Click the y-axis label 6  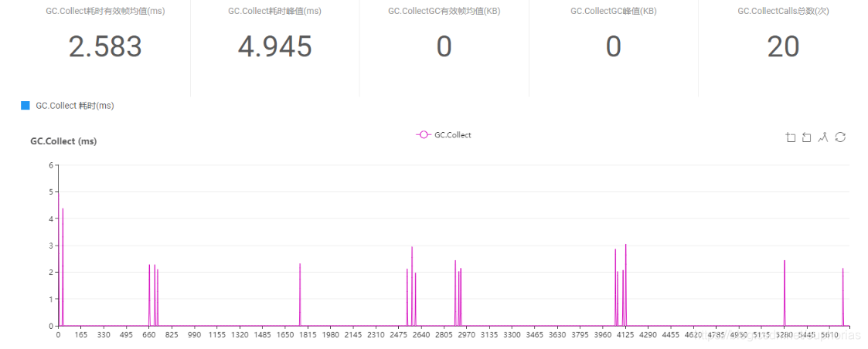(x=51, y=164)
